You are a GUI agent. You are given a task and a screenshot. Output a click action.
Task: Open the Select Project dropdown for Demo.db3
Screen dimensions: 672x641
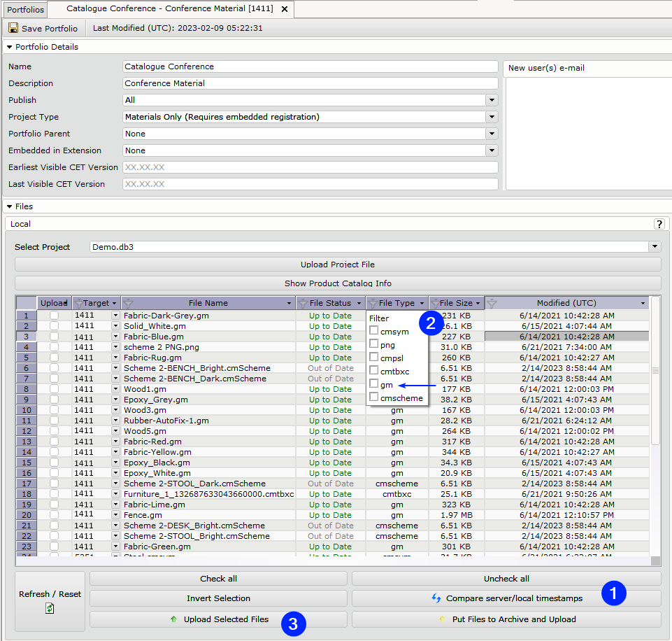point(655,246)
